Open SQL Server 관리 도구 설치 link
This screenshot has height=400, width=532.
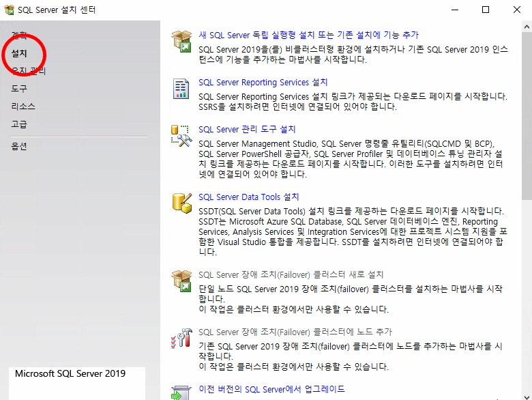click(x=247, y=129)
